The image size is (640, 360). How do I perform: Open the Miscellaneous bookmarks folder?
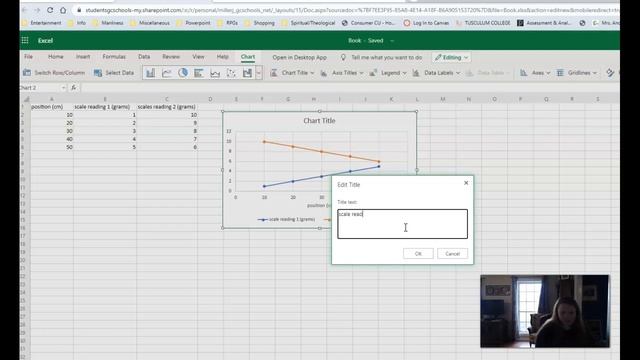point(150,23)
